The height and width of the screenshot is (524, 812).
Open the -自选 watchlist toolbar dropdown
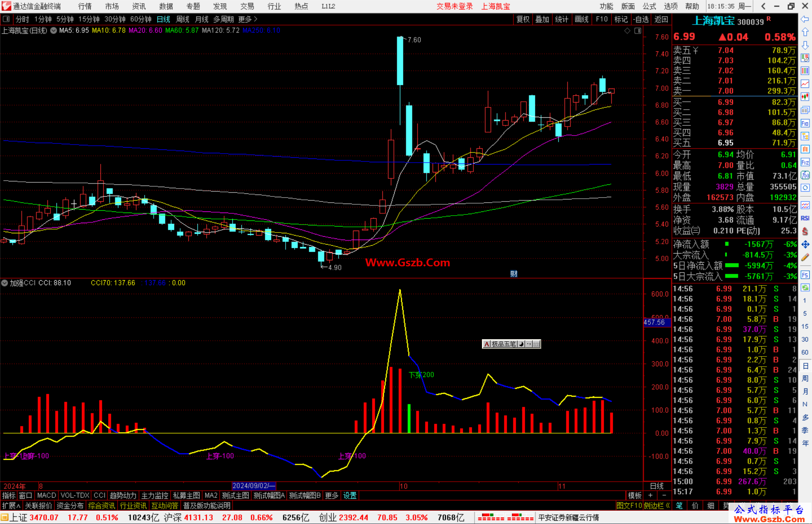[x=641, y=19]
